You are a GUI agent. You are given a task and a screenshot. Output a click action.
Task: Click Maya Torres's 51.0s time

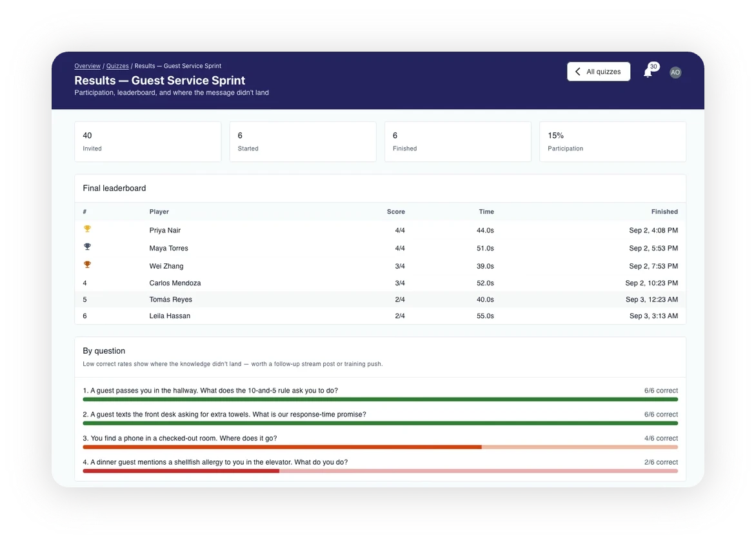point(485,249)
